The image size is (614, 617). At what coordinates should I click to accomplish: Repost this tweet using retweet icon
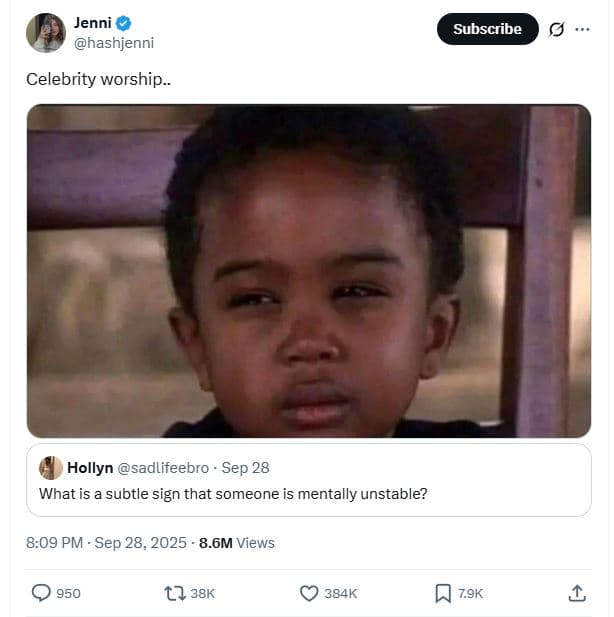175,593
